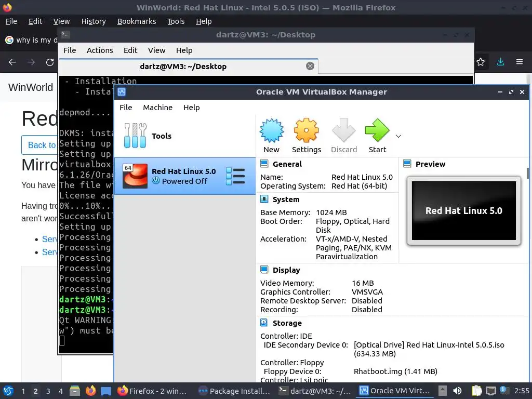Open the VirtualBox Machine menu
The width and height of the screenshot is (532, 399).
pyautogui.click(x=157, y=107)
